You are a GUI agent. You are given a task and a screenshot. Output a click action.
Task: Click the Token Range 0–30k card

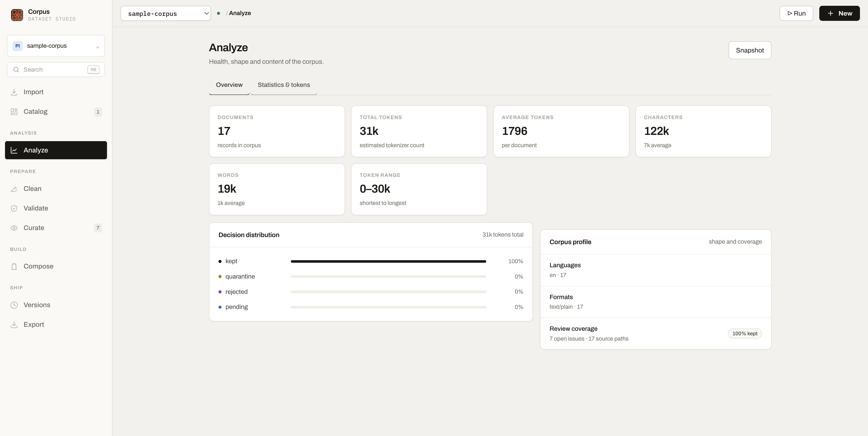[419, 189]
